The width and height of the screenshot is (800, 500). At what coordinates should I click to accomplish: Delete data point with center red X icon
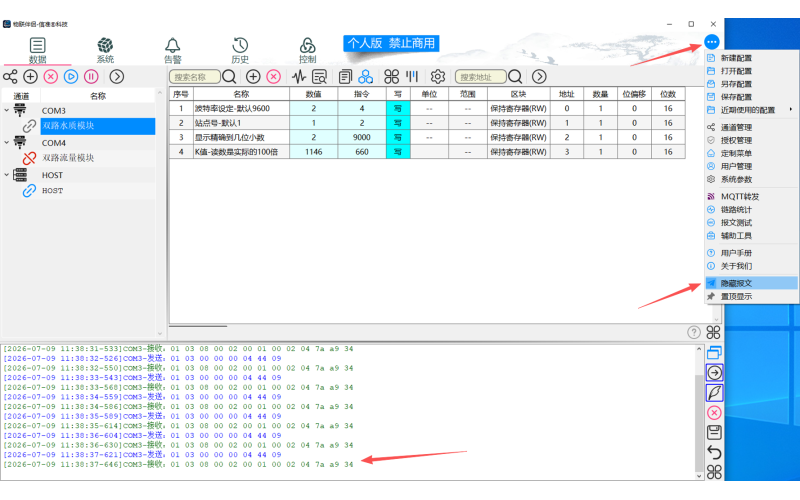coord(274,77)
